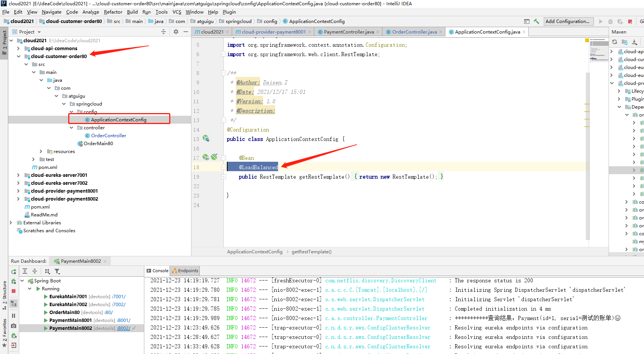Click the camera thread dump icon
Image resolution: width=644 pixels, height=354 pixels.
14,326
